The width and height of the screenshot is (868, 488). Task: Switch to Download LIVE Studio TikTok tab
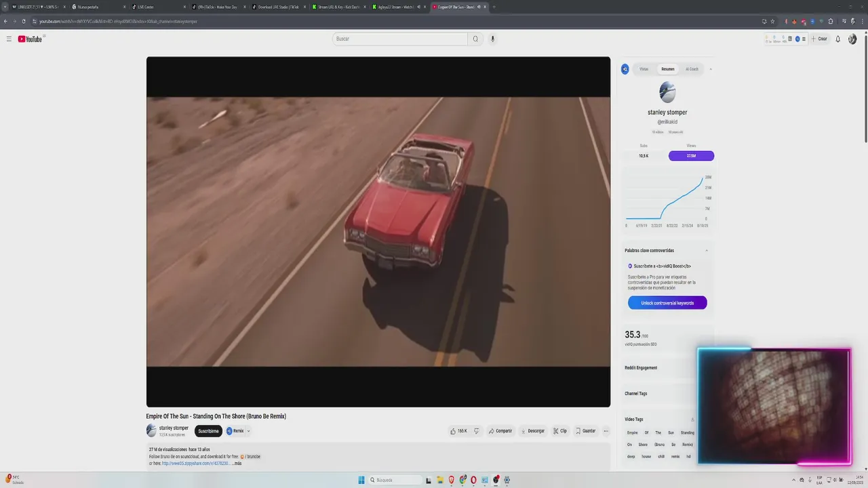278,7
